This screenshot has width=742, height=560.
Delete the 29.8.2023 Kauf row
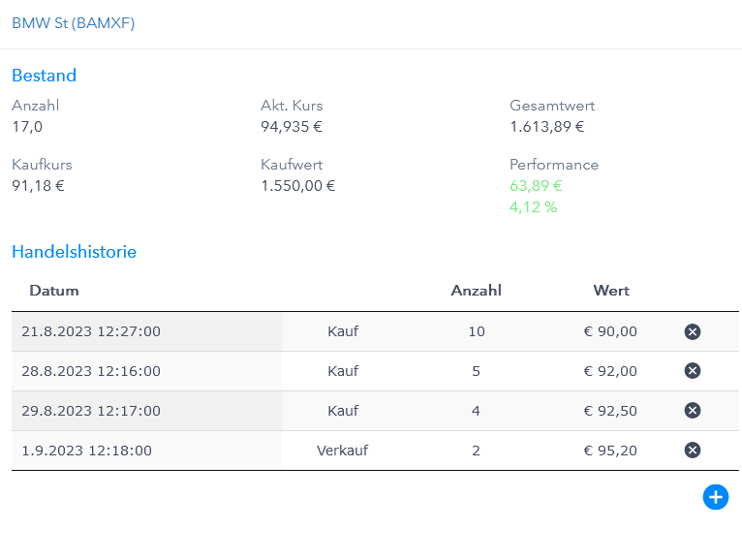point(693,411)
